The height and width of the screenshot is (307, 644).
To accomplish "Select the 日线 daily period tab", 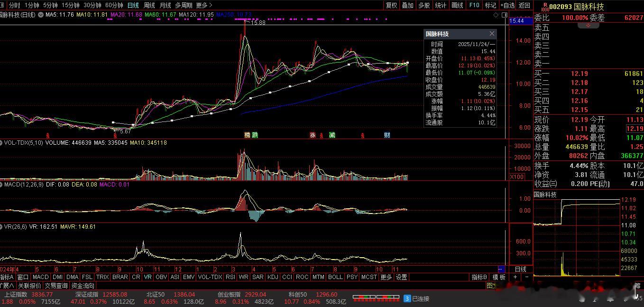I will click(x=133, y=5).
